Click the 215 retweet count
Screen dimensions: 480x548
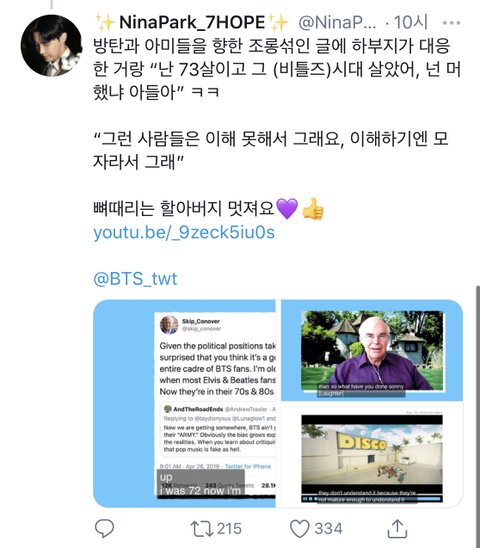[x=229, y=528]
